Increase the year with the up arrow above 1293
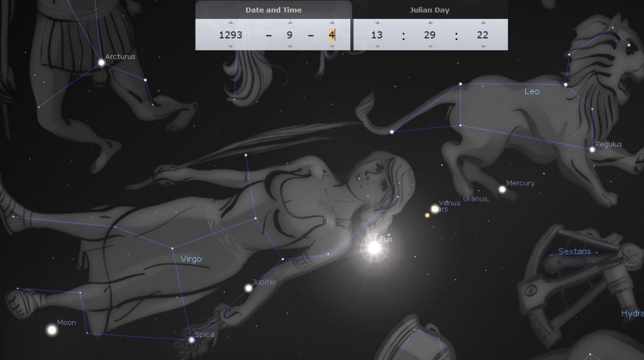This screenshot has width=644, height=360. [x=230, y=23]
